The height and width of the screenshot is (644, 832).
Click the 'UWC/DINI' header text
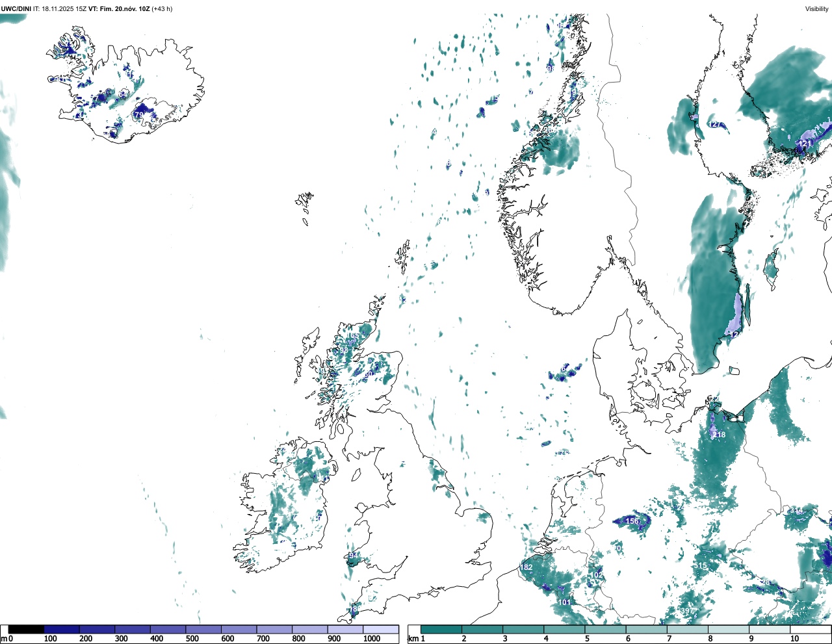tap(16, 9)
